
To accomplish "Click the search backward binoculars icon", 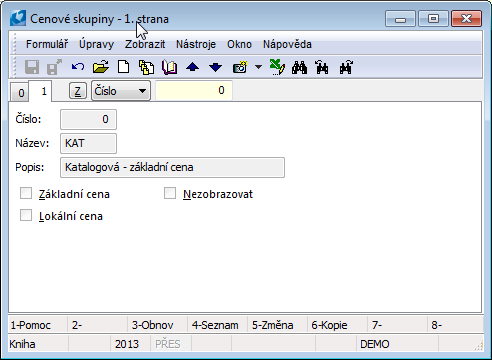I will coord(322,67).
